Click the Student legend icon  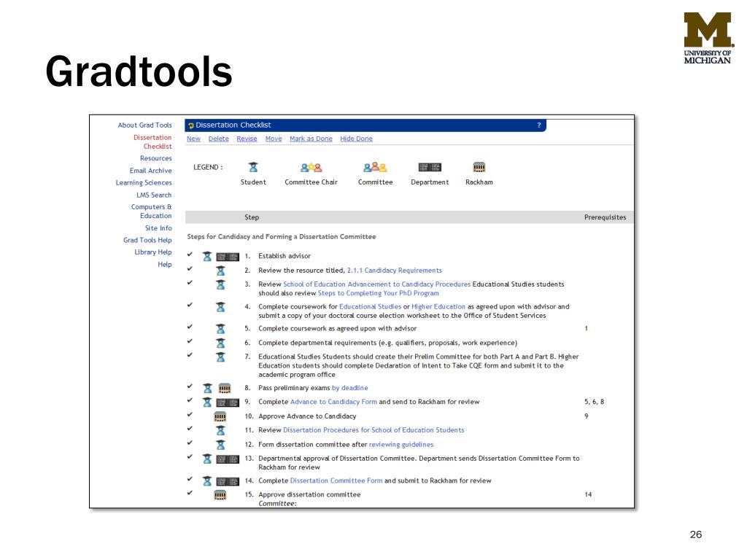pos(253,167)
